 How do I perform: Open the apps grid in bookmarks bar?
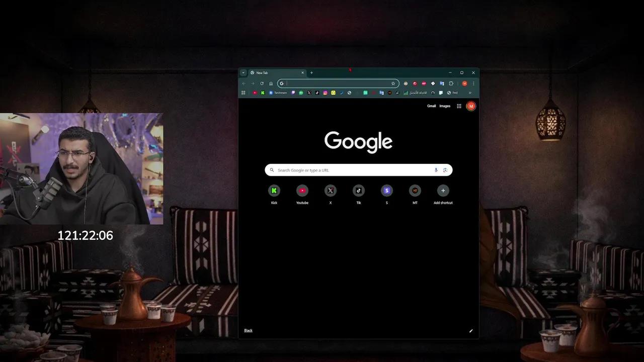(x=244, y=93)
